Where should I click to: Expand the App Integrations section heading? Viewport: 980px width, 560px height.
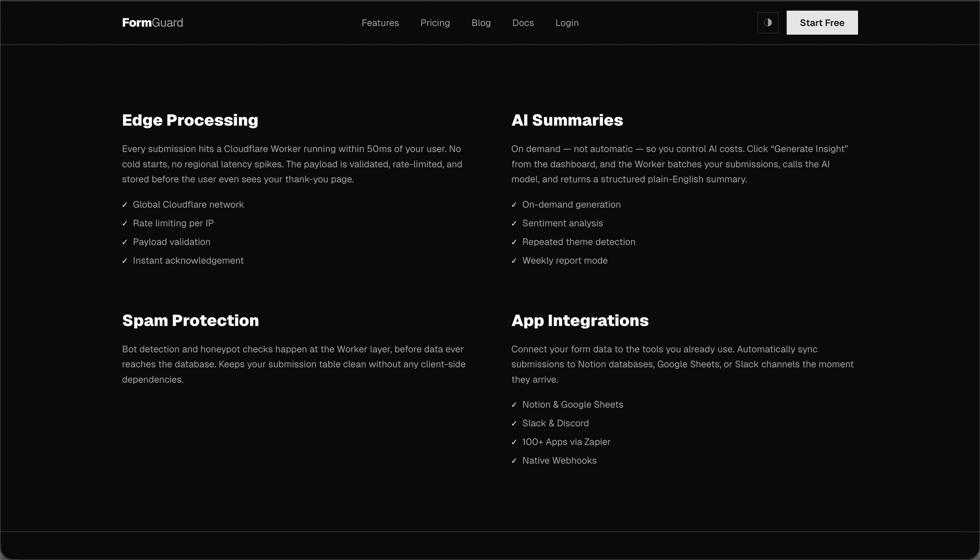[x=580, y=320]
